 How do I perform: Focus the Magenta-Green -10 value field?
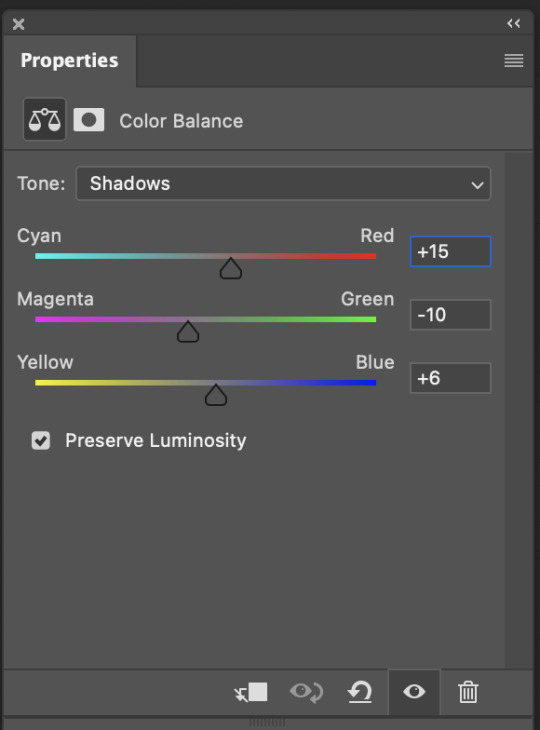[450, 315]
